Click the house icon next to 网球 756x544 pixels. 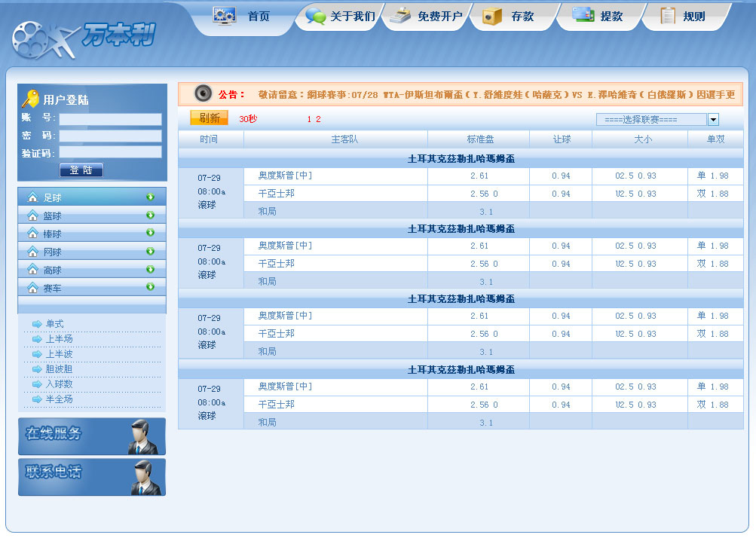click(32, 251)
